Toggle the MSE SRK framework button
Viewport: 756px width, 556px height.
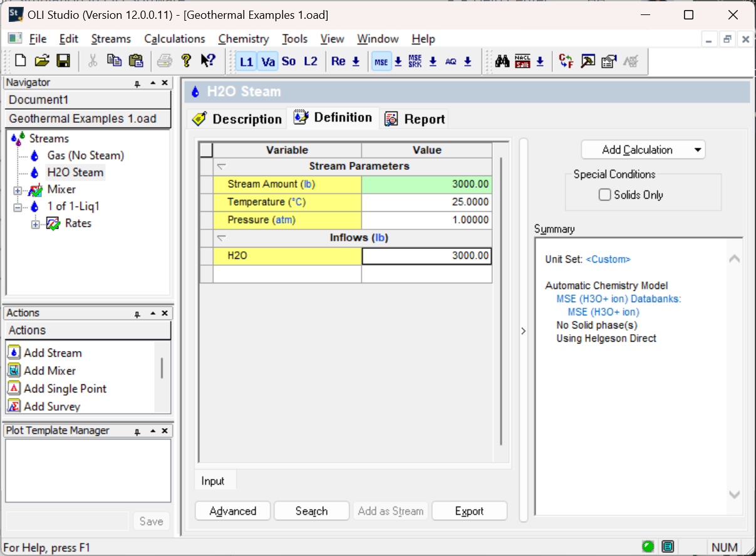point(415,61)
